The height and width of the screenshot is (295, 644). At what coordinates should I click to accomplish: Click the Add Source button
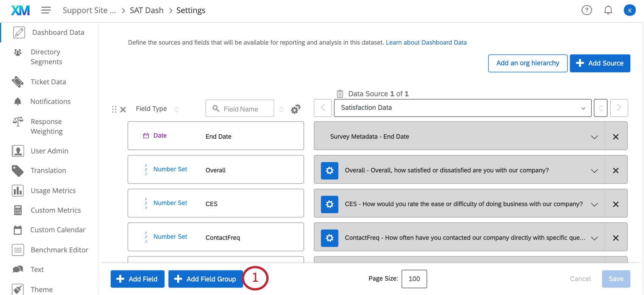[600, 63]
